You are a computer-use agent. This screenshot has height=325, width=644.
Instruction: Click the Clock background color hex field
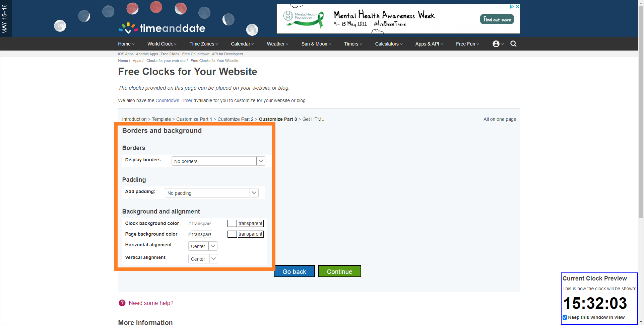(201, 224)
